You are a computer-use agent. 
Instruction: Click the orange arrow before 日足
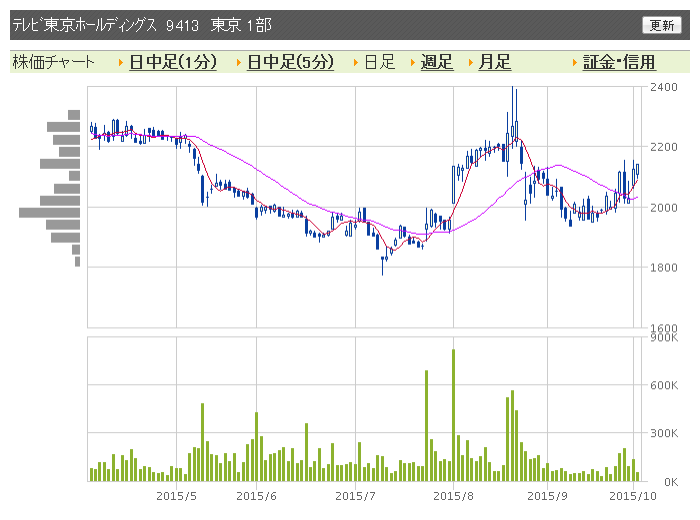pyautogui.click(x=356, y=63)
